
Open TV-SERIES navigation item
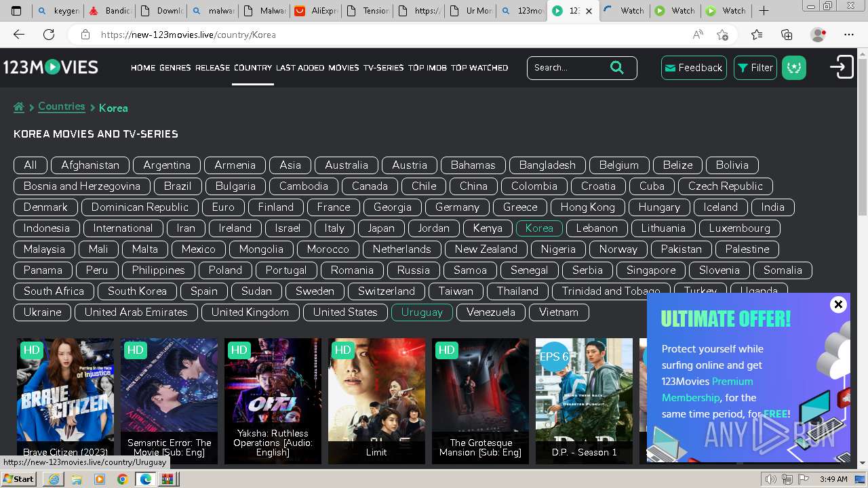pos(384,68)
